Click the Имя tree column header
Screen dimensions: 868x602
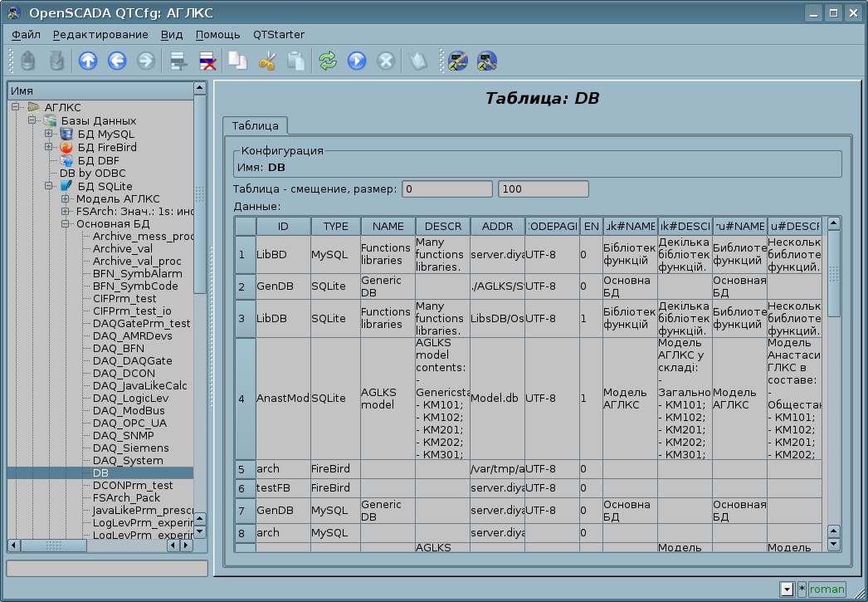point(100,91)
